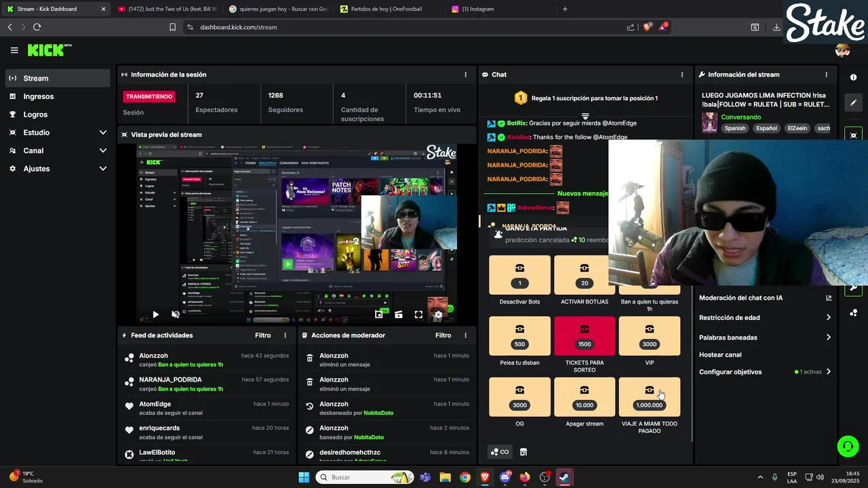Expand the Ajustes sidebar menu
This screenshot has width=868, height=488.
tap(58, 168)
